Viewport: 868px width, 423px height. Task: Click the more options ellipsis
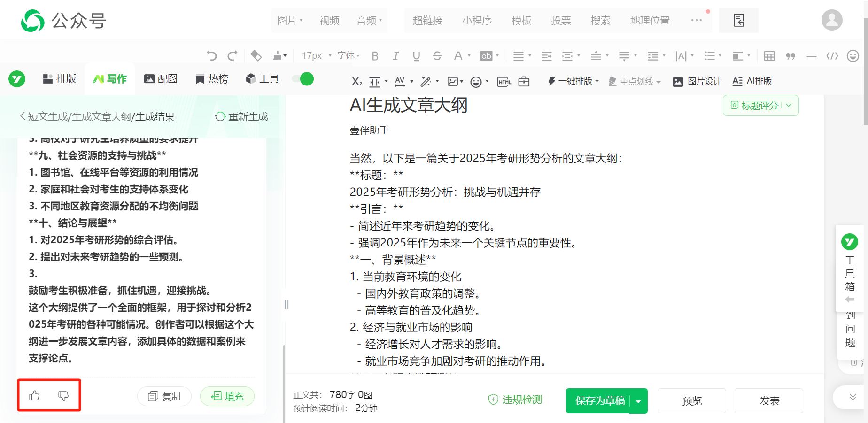(x=697, y=20)
